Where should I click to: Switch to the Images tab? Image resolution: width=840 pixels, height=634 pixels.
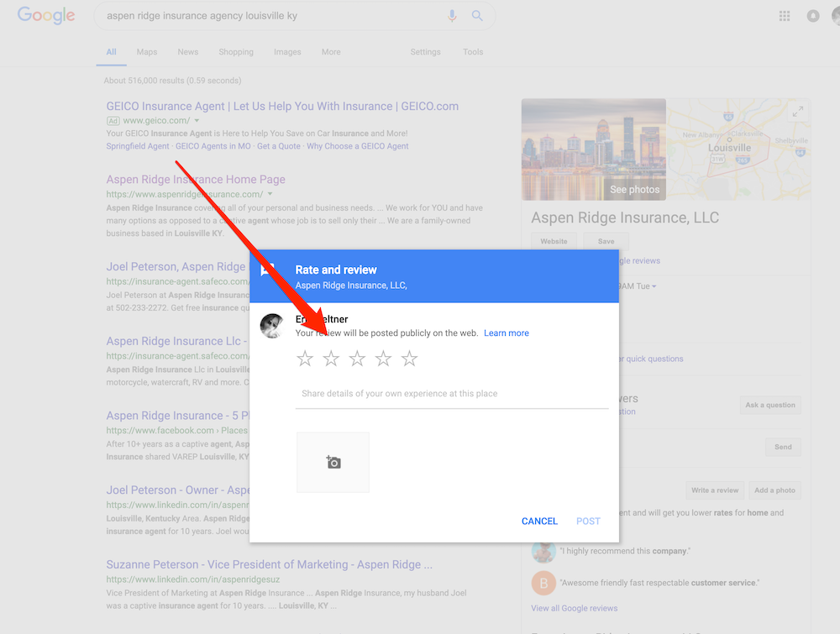287,52
